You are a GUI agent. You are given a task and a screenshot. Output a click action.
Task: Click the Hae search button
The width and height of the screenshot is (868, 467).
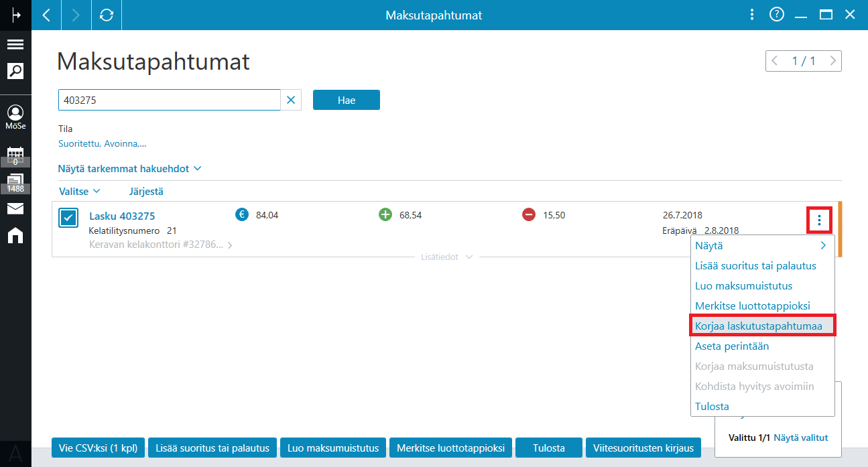click(347, 100)
